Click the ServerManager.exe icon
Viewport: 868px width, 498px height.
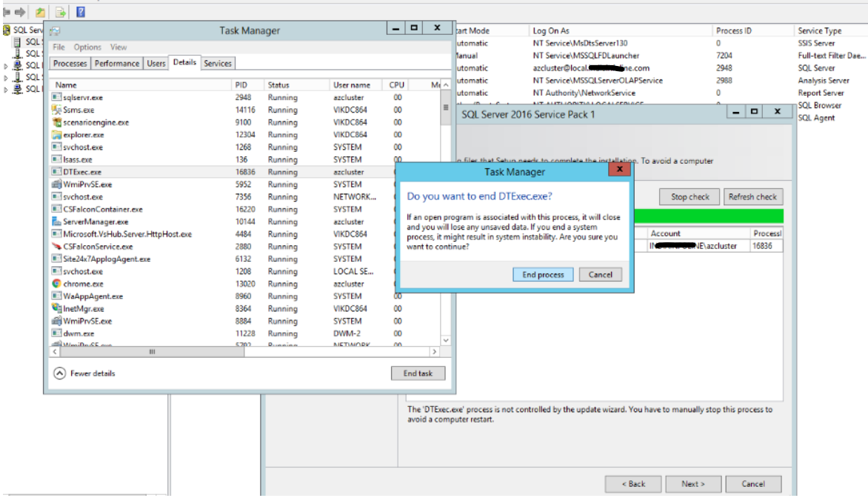(x=56, y=222)
